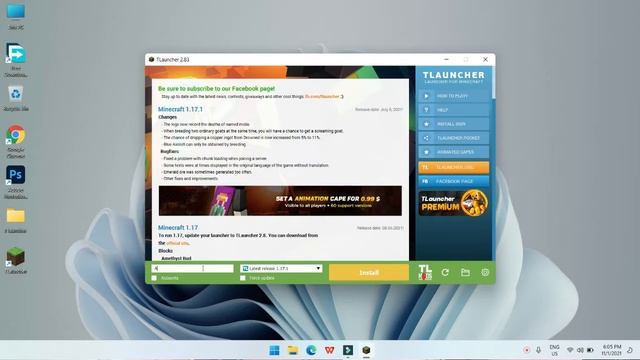Click the How To Play sidebar button
Viewport: 640px width, 360px height.
coord(453,96)
